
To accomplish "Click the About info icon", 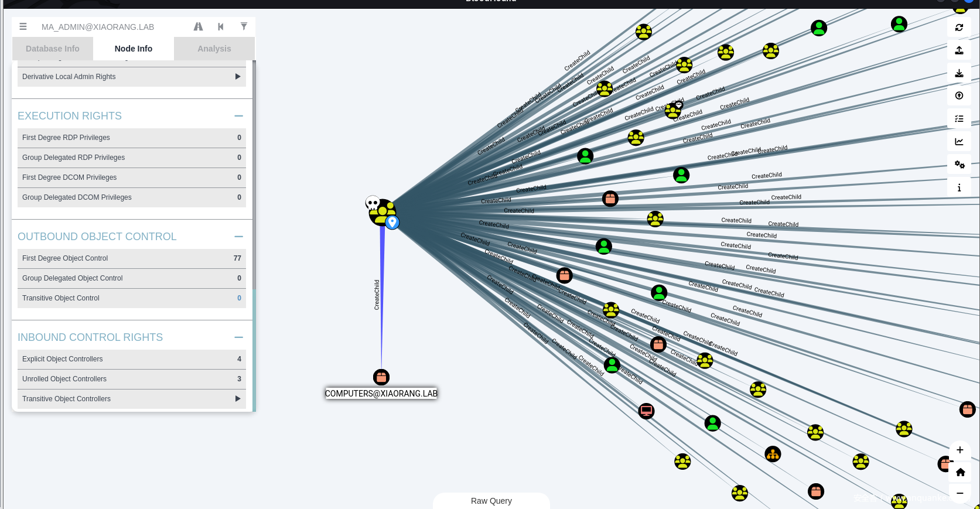I will pos(959,187).
